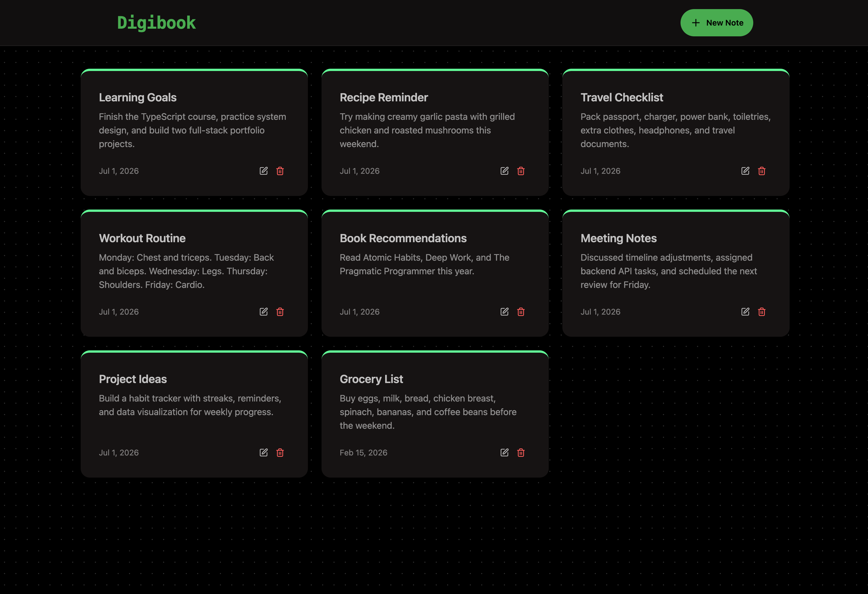The width and height of the screenshot is (868, 594).
Task: Edit the Grocery List note
Action: (505, 453)
